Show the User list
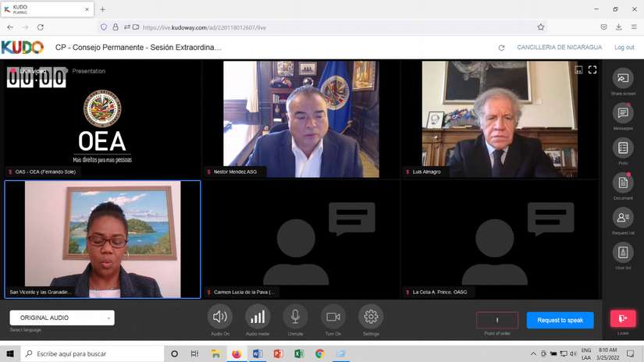Image resolution: width=644 pixels, height=362 pixels. point(623,253)
